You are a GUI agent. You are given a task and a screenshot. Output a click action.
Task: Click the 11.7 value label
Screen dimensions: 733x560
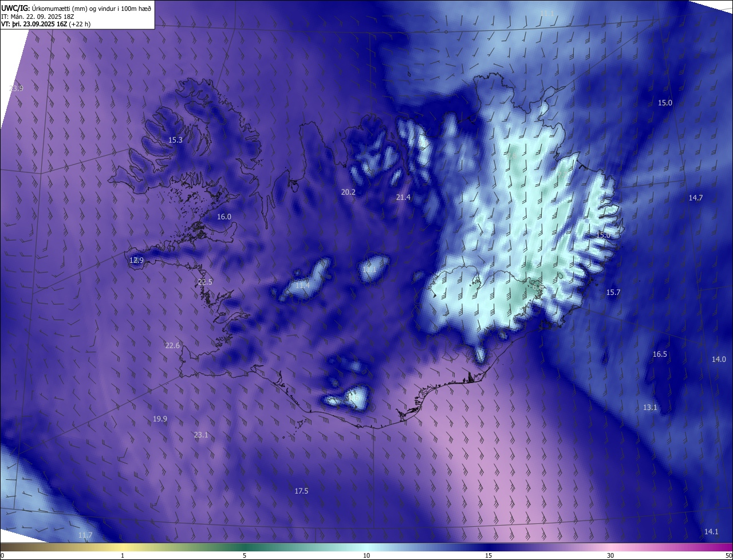(x=85, y=535)
